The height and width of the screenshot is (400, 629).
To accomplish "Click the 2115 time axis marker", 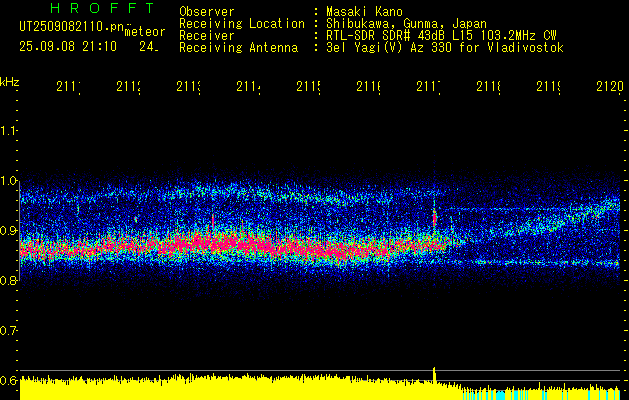I will click(309, 87).
